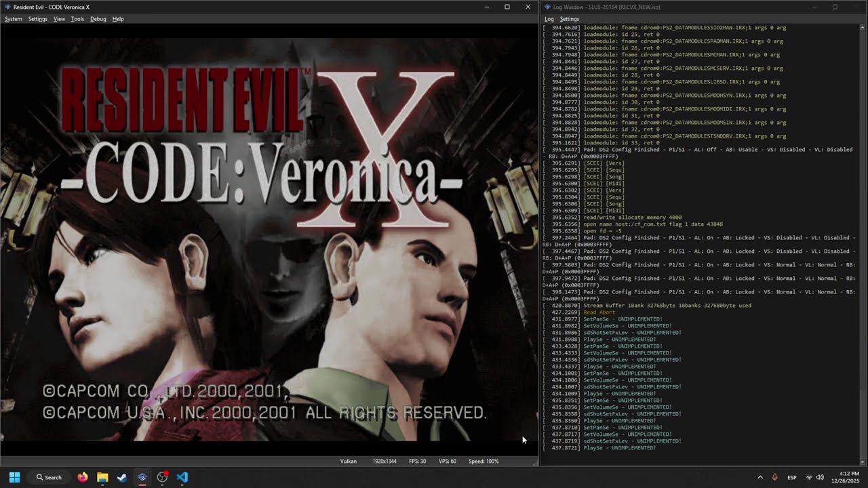The width and height of the screenshot is (868, 488).
Task: Open the System menu in PCSX2
Action: click(x=14, y=19)
